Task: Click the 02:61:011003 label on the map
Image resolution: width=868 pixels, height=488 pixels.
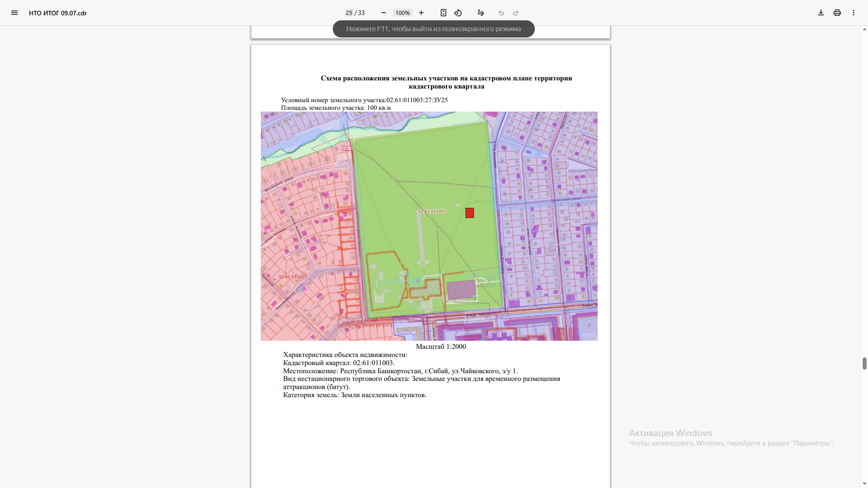Action: [432, 211]
